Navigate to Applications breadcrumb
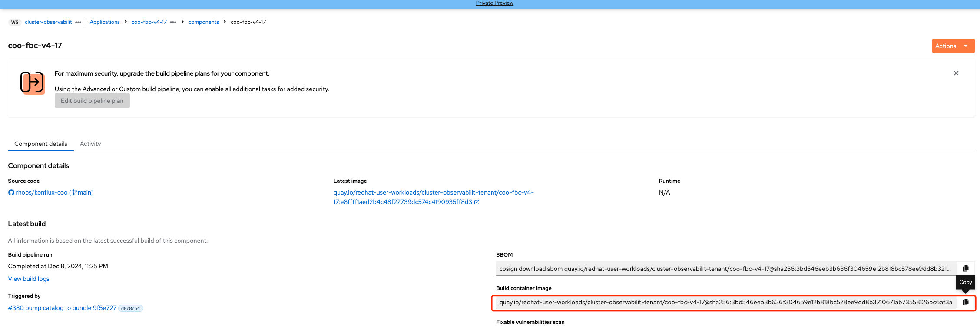 [105, 22]
